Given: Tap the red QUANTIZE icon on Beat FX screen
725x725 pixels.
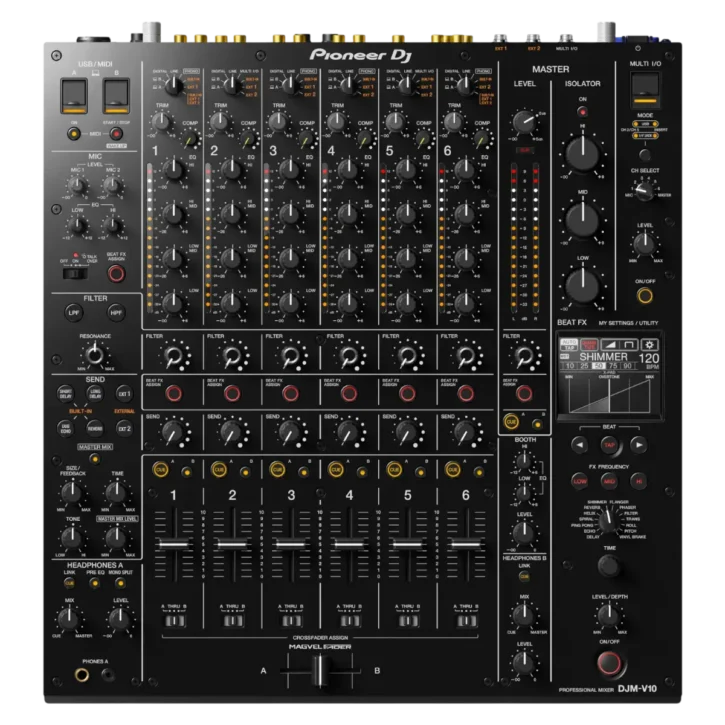Looking at the screenshot, I should click(589, 345).
